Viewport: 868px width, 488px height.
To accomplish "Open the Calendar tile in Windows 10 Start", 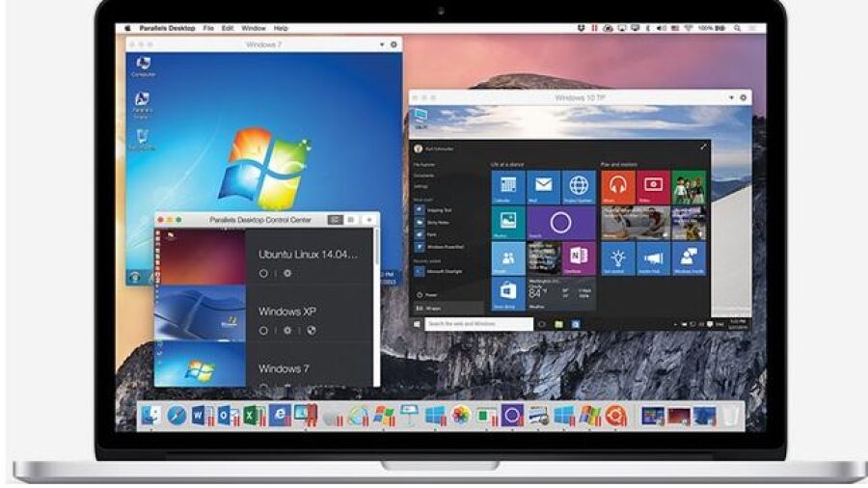I will [x=508, y=187].
